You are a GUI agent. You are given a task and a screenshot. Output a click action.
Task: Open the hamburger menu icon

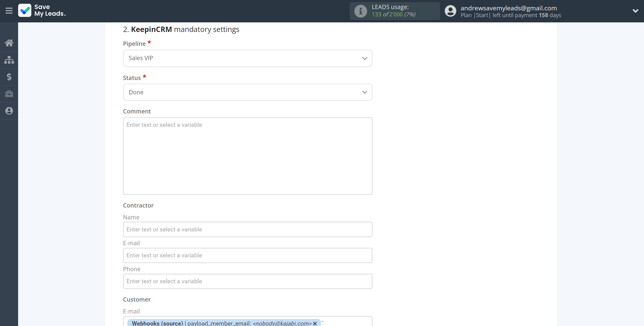(9, 11)
